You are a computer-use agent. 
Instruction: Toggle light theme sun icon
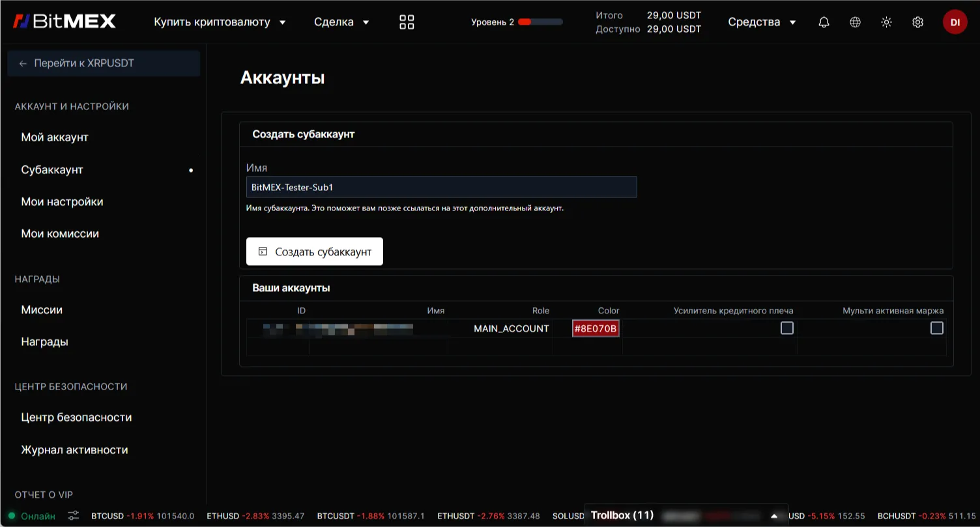click(x=886, y=22)
